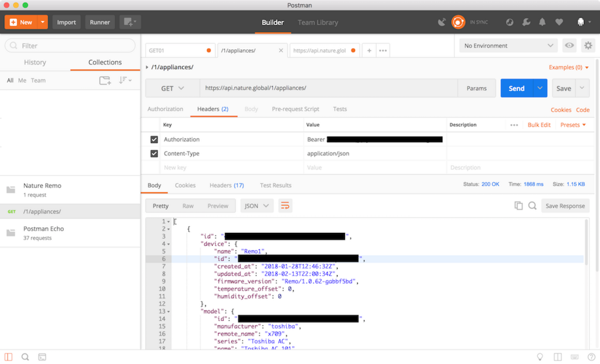Open response Headers (17) tab

227,186
